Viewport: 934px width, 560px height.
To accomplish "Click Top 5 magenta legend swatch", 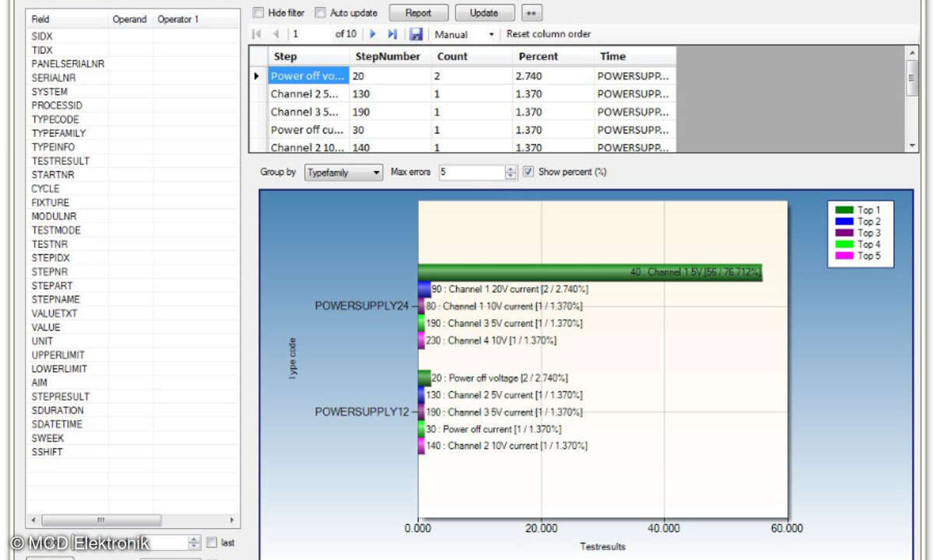I will pyautogui.click(x=844, y=256).
